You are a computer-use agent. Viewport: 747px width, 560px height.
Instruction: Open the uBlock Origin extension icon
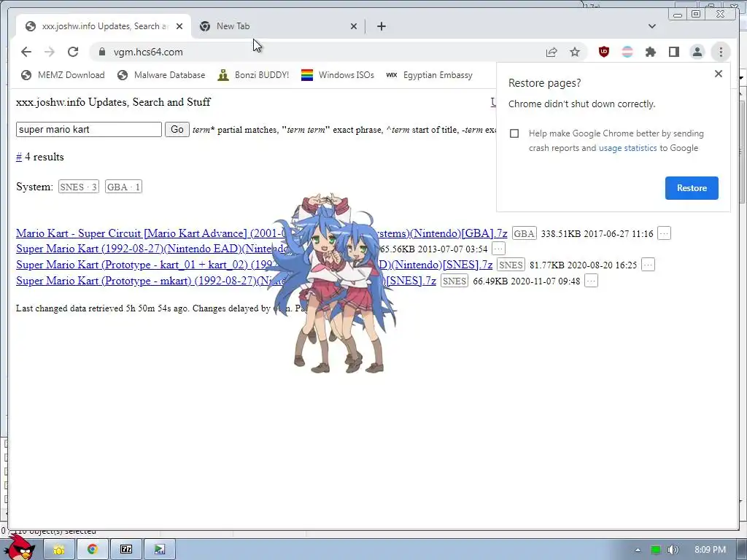pos(604,52)
